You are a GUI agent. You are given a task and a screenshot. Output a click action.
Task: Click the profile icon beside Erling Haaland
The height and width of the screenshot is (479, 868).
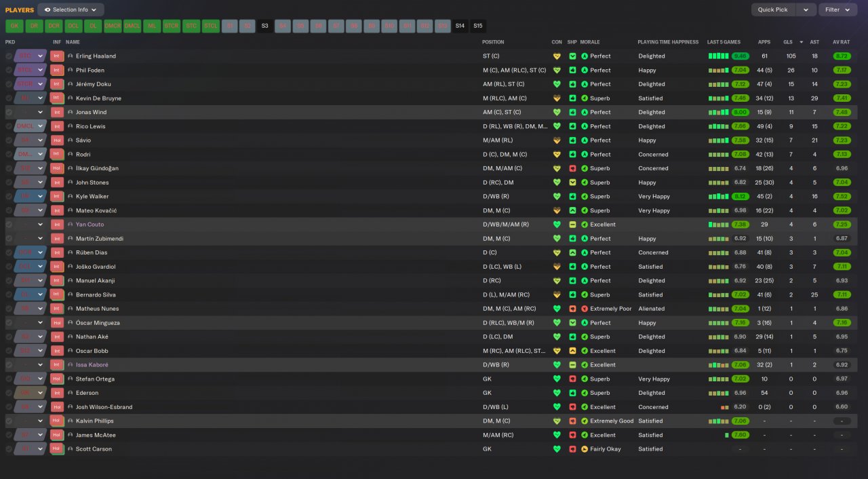coord(71,56)
